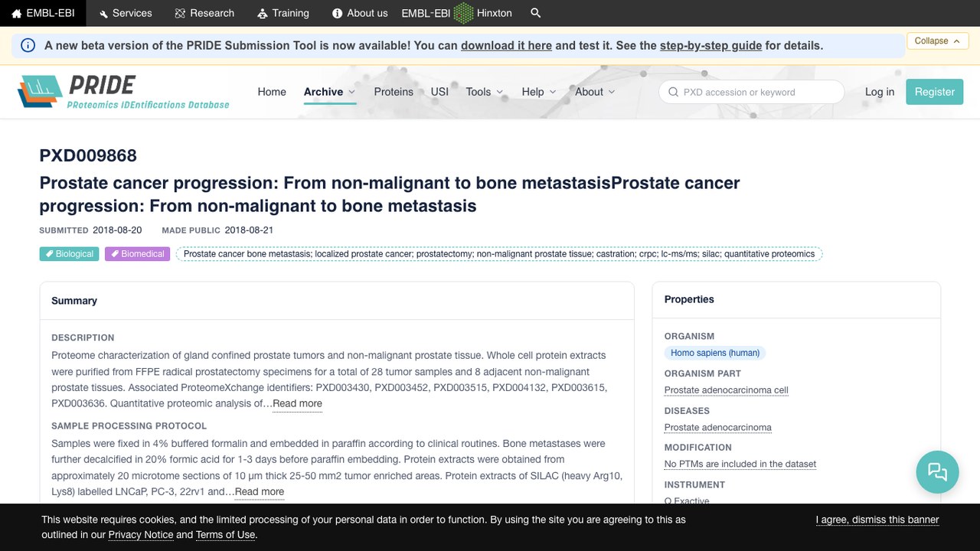This screenshot has width=980, height=551.
Task: Click the EMBL-EBI Hinxton hexagon logo
Action: pyautogui.click(x=463, y=13)
